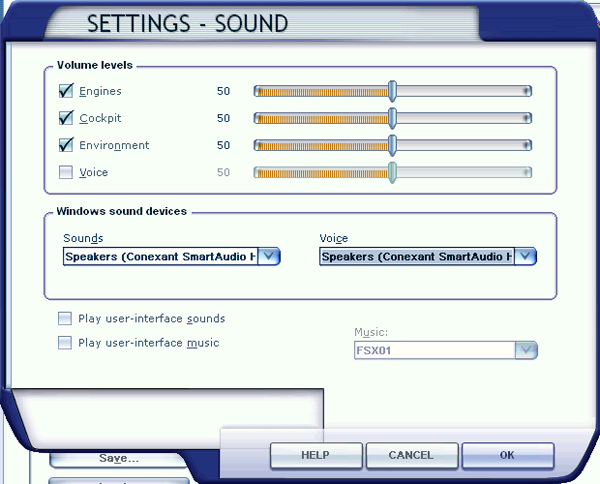This screenshot has width=600, height=484.
Task: Click the Engines label text
Action: 100,91
